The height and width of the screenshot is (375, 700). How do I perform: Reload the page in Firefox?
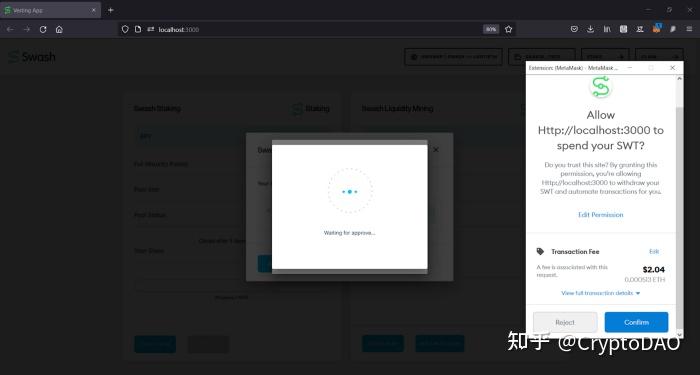click(x=43, y=29)
